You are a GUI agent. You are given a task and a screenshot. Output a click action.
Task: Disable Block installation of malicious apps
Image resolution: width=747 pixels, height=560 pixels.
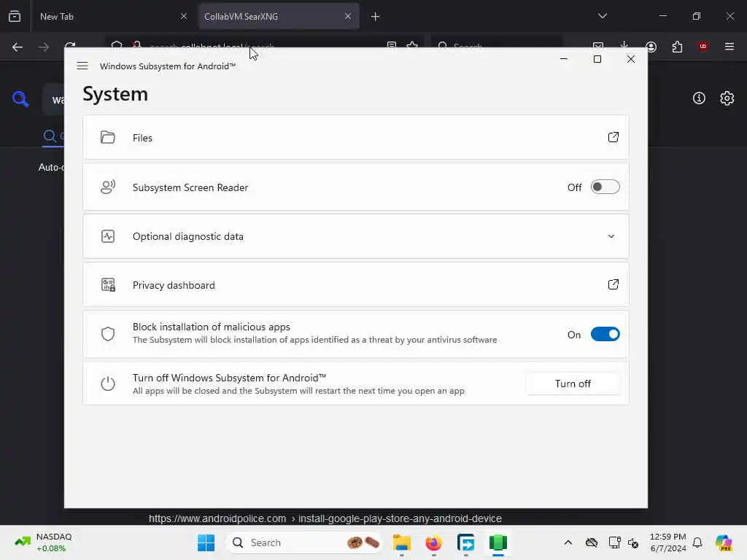point(605,334)
